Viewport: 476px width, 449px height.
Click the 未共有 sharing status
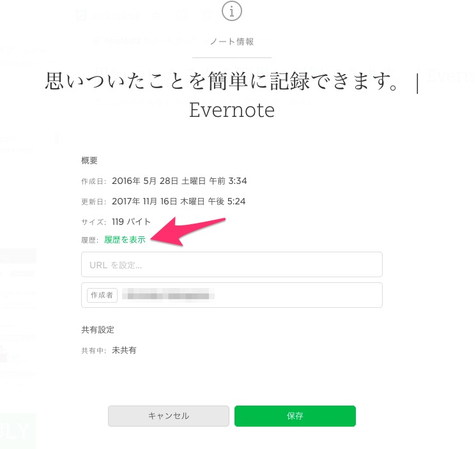coord(124,350)
